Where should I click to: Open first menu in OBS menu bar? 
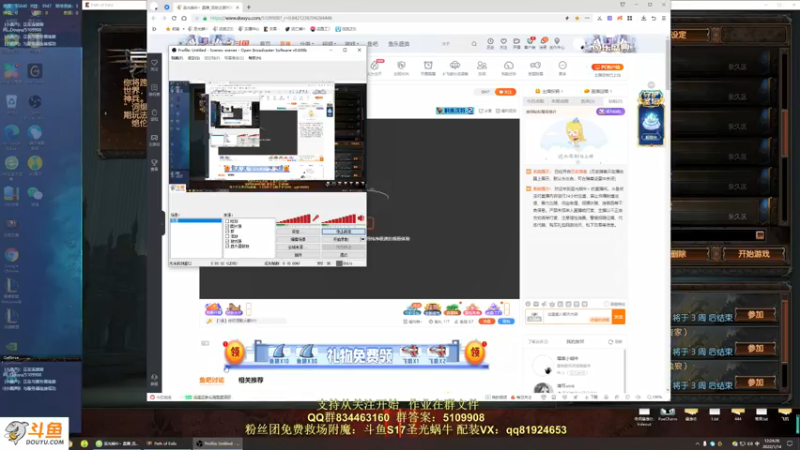click(177, 58)
